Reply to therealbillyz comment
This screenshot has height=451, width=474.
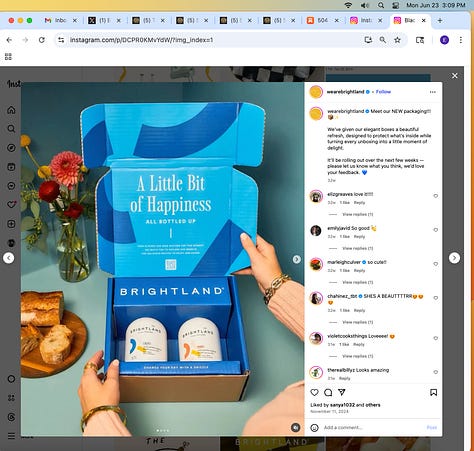click(345, 378)
